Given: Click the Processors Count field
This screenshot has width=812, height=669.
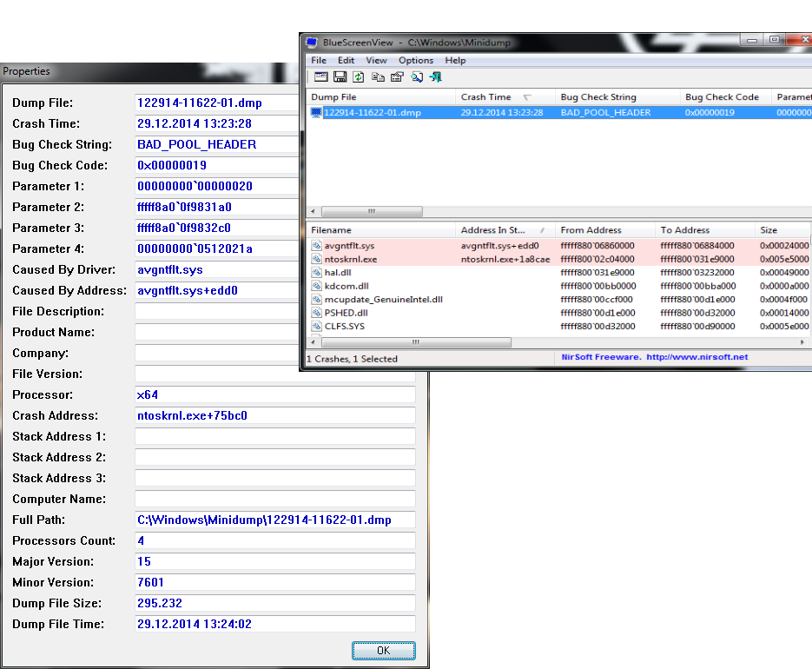Looking at the screenshot, I should (x=275, y=540).
